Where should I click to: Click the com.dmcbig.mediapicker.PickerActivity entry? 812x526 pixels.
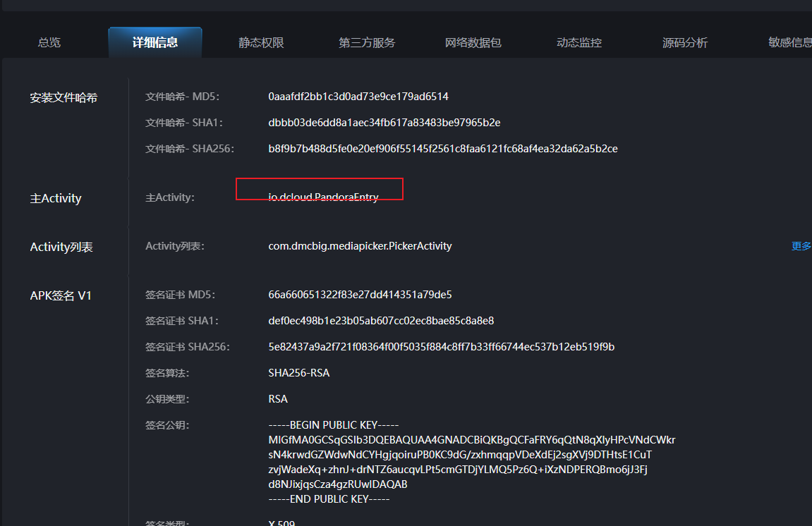tap(360, 246)
